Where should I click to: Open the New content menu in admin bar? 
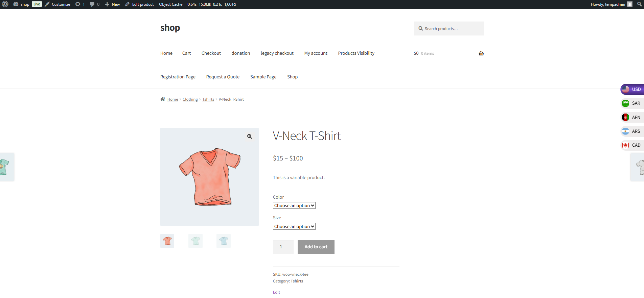click(113, 4)
